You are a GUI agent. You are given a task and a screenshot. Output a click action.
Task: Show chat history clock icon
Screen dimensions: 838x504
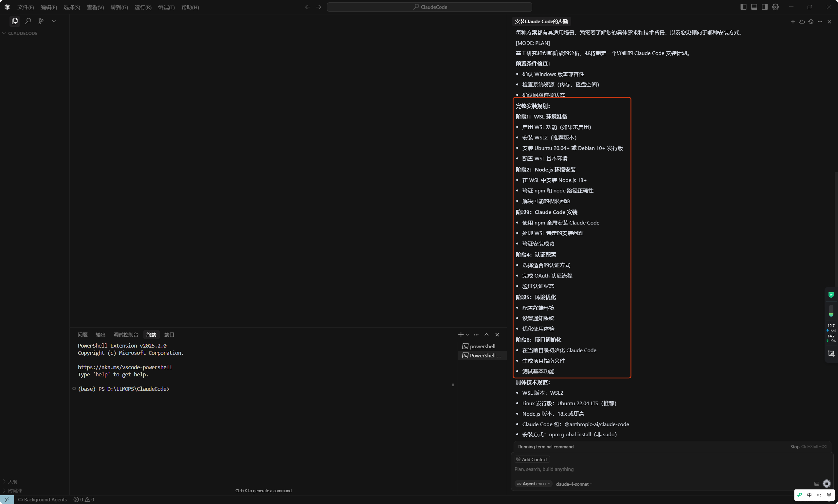point(811,22)
